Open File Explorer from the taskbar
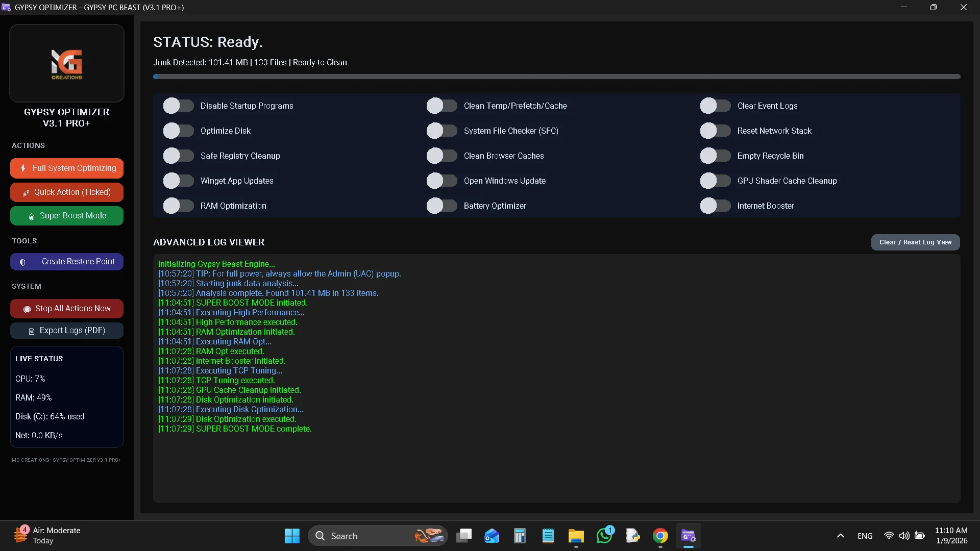 576,536
